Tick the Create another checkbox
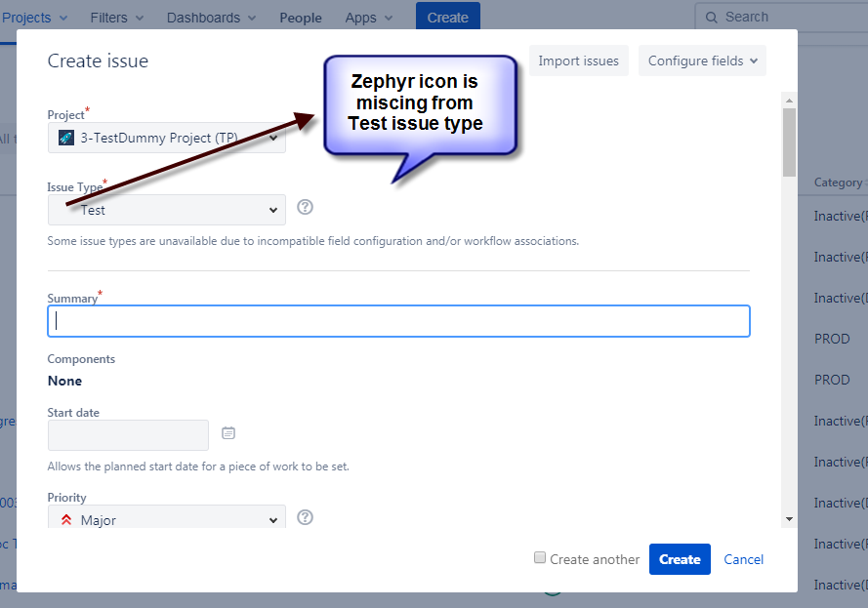 pos(540,557)
